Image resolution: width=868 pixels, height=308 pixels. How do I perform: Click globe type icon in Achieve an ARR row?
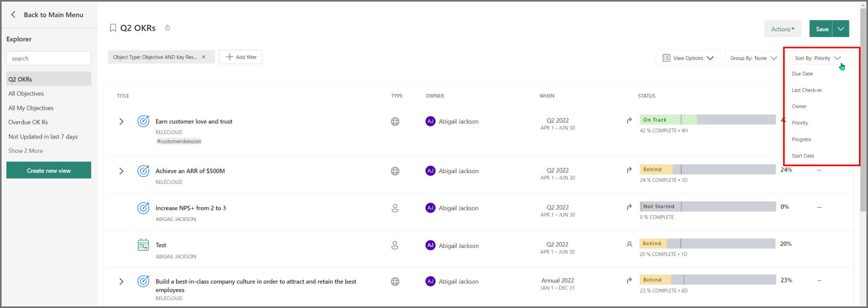pyautogui.click(x=395, y=171)
